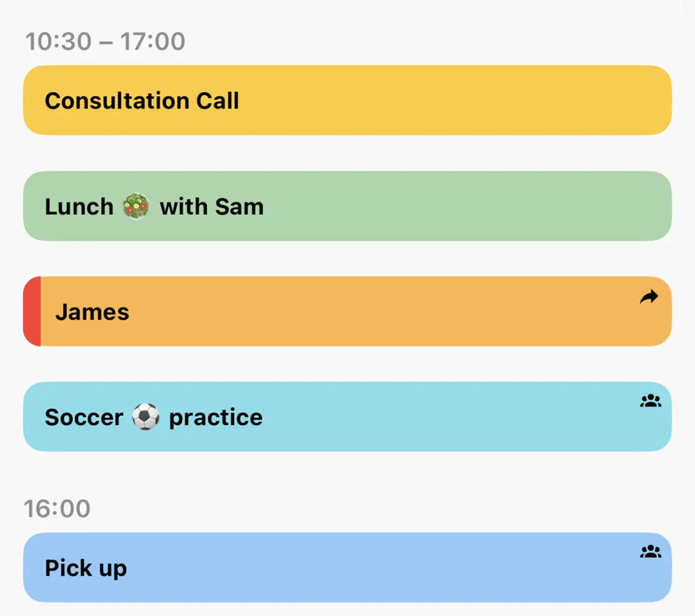The height and width of the screenshot is (616, 695).
Task: Select the James appointment block
Action: 347,311
